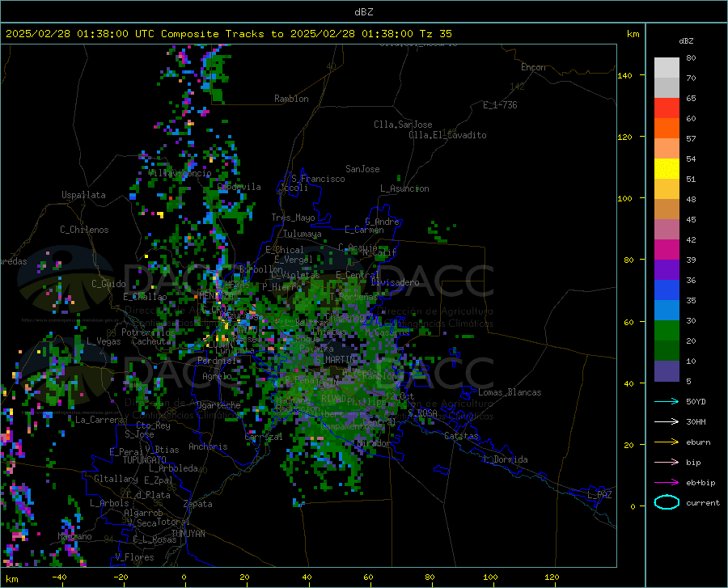Select the lightest gray swatch atop legend
This screenshot has height=588, width=728.
pyautogui.click(x=667, y=68)
